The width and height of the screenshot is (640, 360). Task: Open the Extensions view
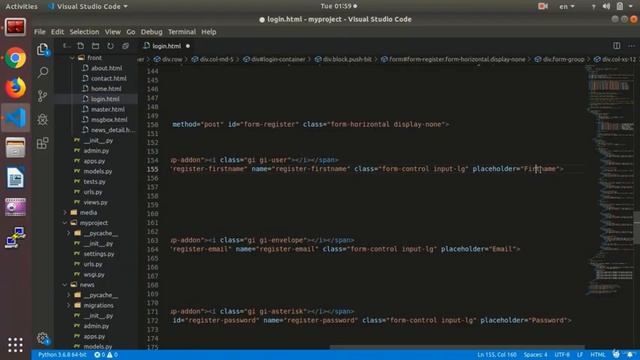click(42, 143)
